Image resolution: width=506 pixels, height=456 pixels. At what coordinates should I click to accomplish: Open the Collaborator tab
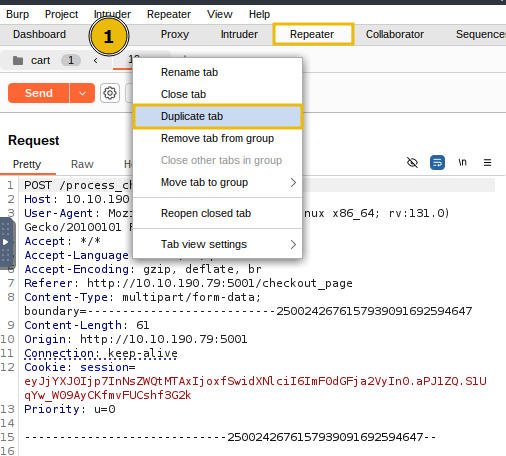pos(395,34)
